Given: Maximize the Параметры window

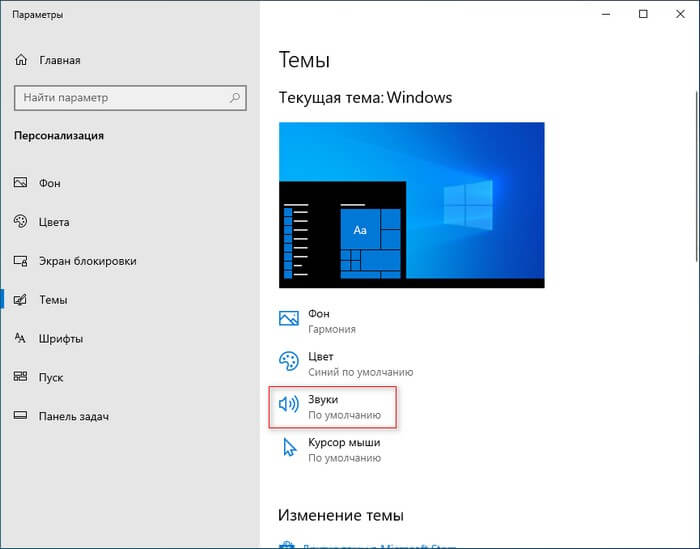Looking at the screenshot, I should [x=643, y=14].
